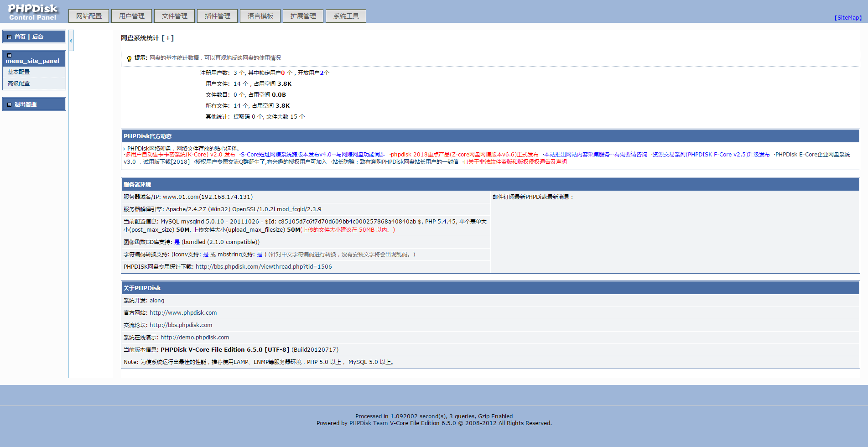Screen dimensions: 868x447
Task: Select the 插件管理 tab
Action: click(x=218, y=16)
